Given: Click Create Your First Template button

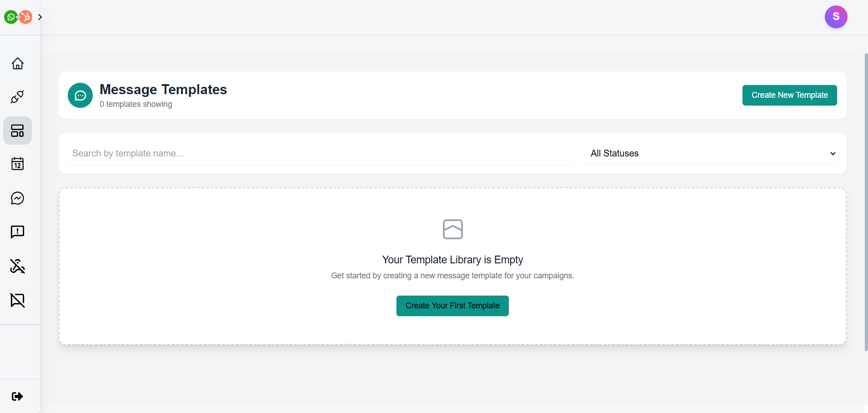Looking at the screenshot, I should point(452,306).
